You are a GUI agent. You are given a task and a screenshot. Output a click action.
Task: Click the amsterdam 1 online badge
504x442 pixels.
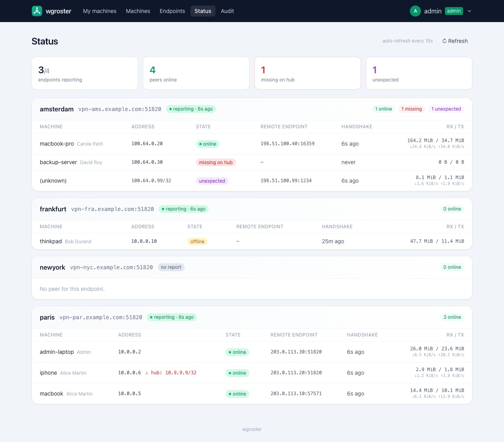click(384, 109)
